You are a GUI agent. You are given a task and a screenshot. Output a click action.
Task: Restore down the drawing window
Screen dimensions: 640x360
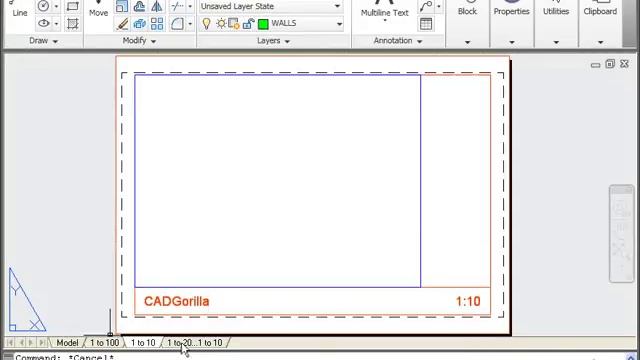[x=610, y=64]
